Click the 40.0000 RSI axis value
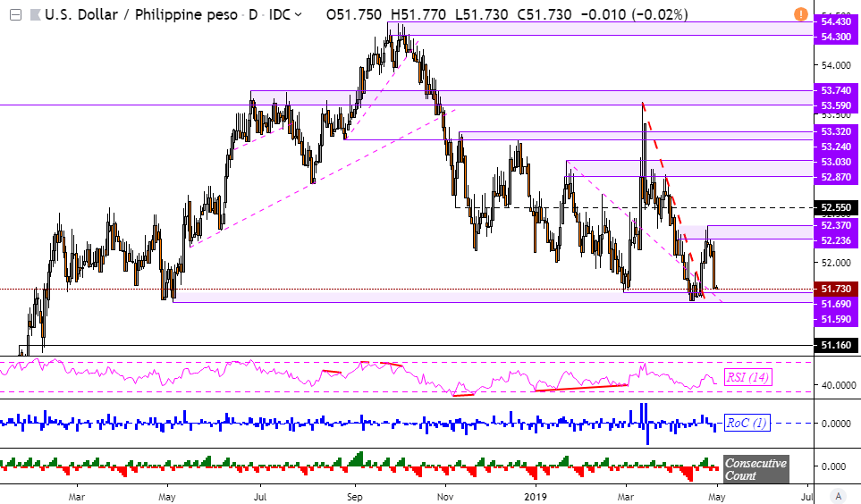 (x=838, y=385)
